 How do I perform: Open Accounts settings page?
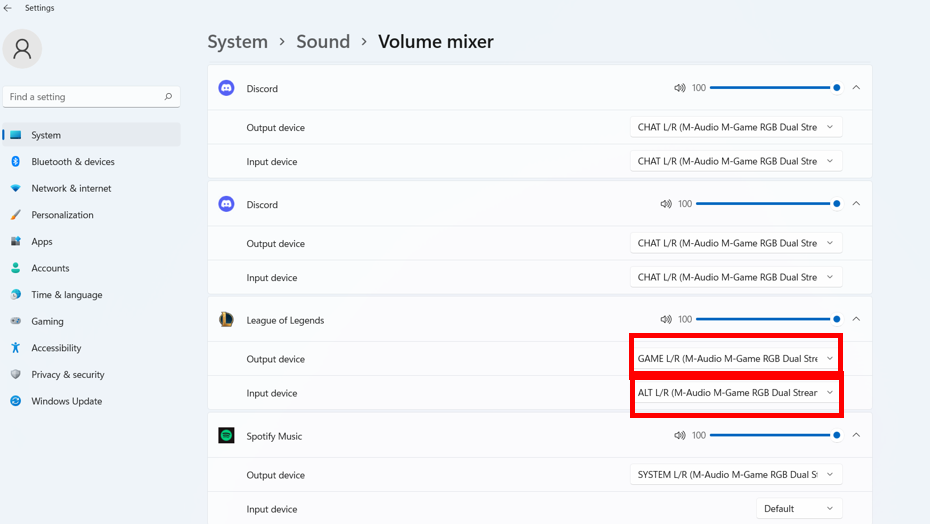(91, 268)
